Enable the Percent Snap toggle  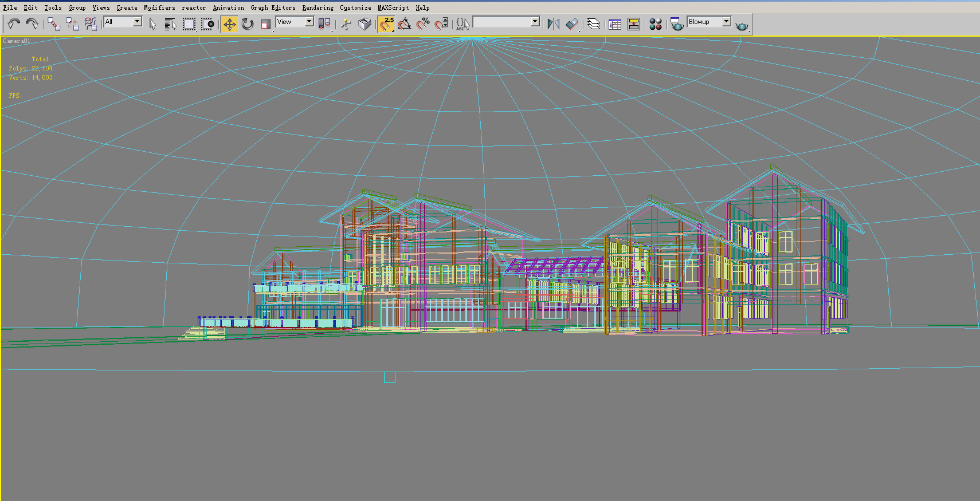tap(423, 24)
